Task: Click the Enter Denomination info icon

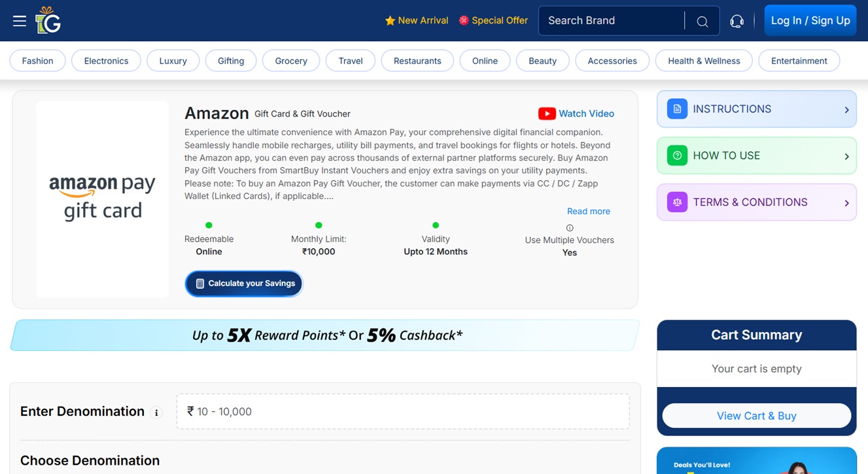Action: tap(156, 412)
